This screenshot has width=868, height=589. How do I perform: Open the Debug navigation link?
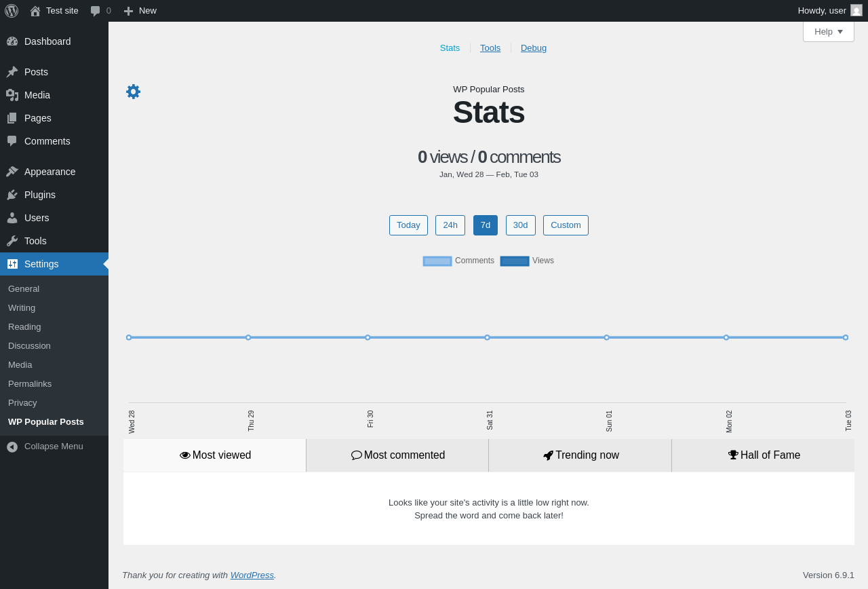[x=534, y=48]
